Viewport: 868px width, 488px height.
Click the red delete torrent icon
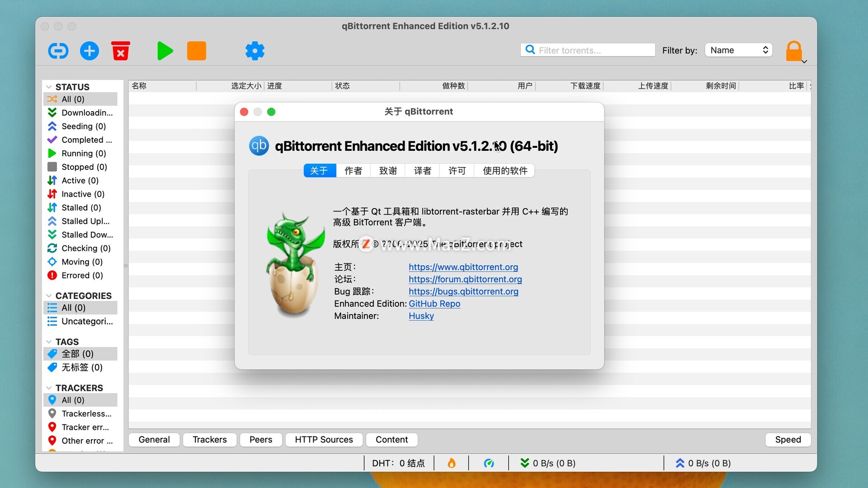coord(121,51)
